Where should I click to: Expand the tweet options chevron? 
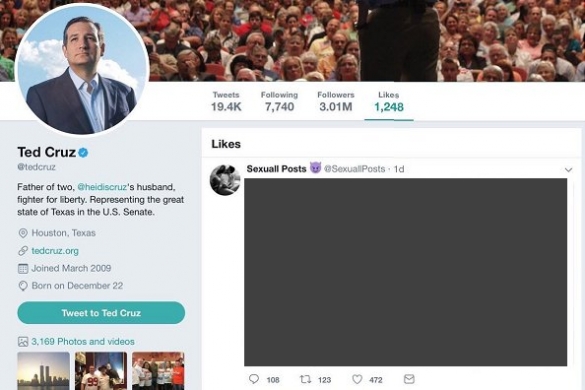[568, 170]
